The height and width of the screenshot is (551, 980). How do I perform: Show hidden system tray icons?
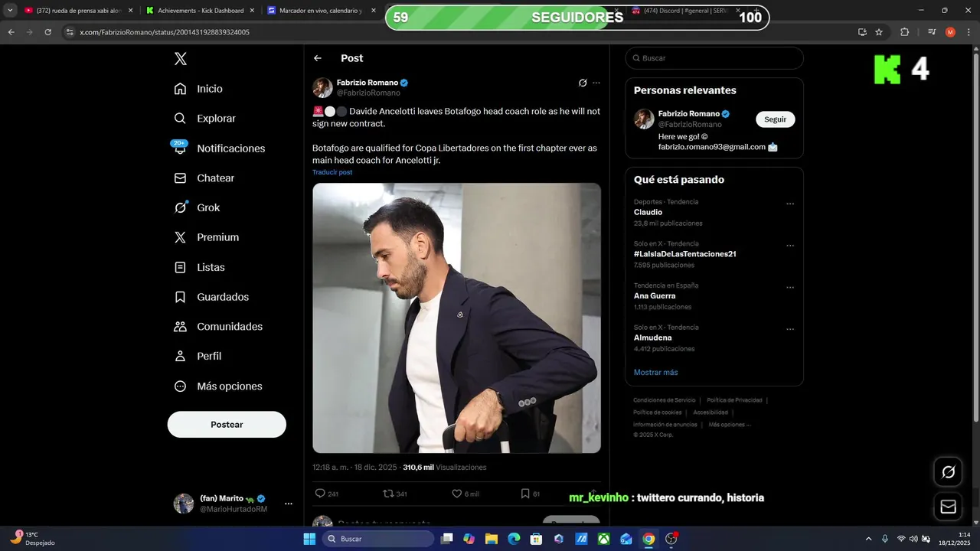pyautogui.click(x=868, y=539)
